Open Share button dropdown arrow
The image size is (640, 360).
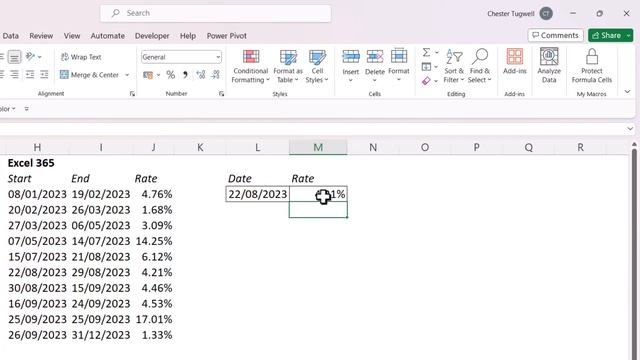click(x=629, y=36)
